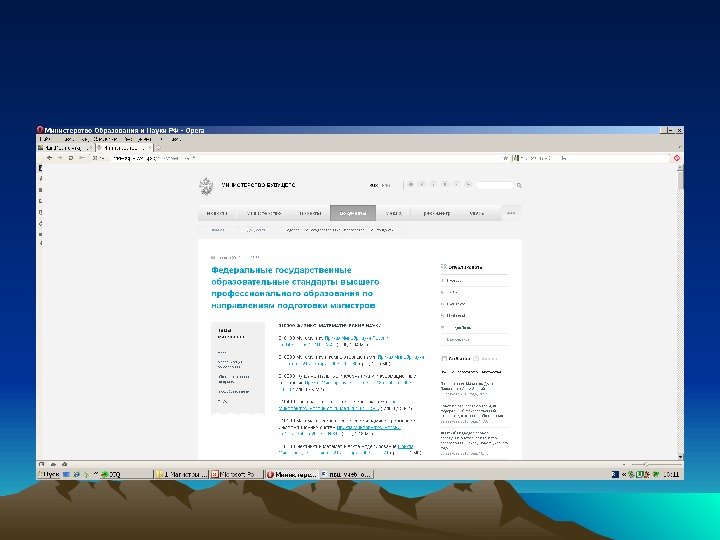Select the active second browser tab

coord(123,148)
